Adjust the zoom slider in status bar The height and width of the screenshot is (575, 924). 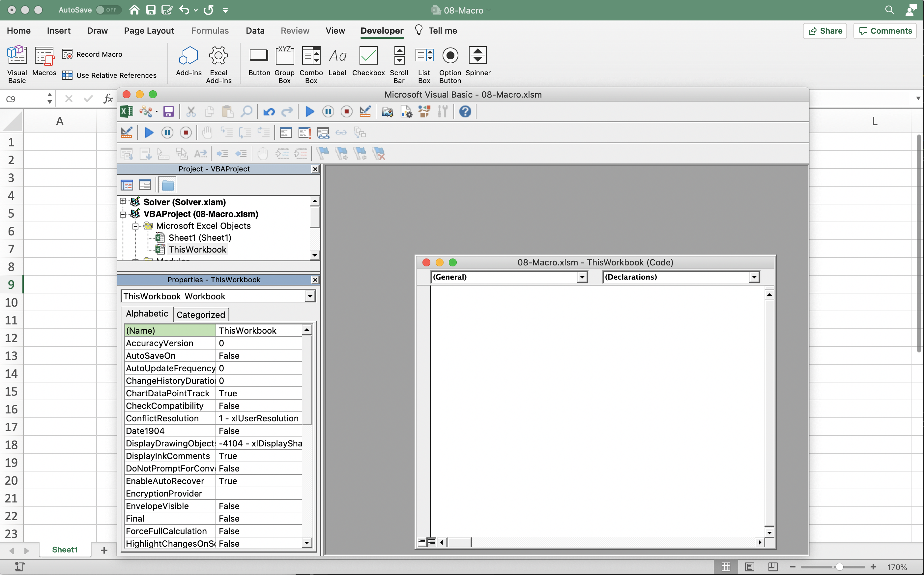(x=840, y=567)
